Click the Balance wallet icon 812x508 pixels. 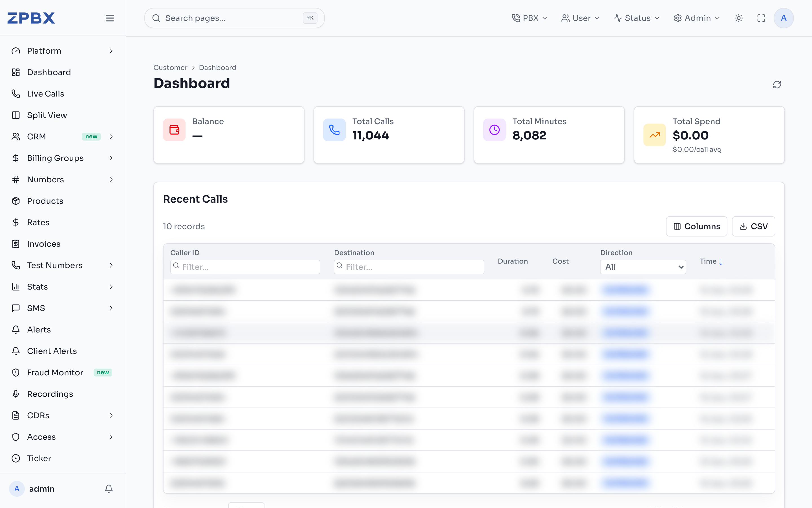[174, 130]
